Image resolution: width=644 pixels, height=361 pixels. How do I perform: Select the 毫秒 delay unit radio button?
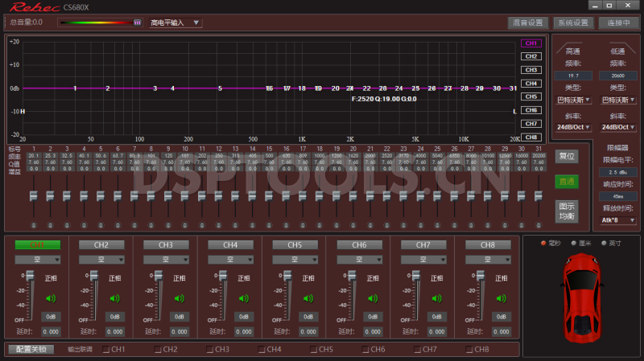pos(544,243)
